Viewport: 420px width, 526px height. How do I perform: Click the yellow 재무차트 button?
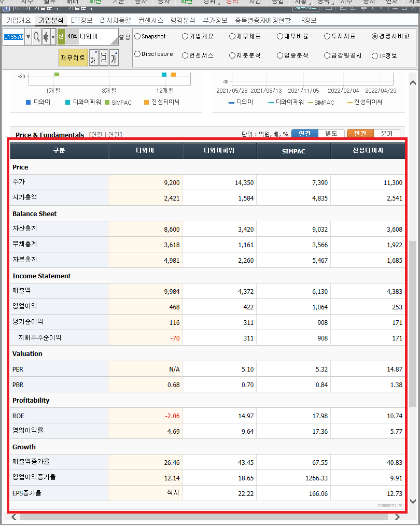click(x=73, y=58)
